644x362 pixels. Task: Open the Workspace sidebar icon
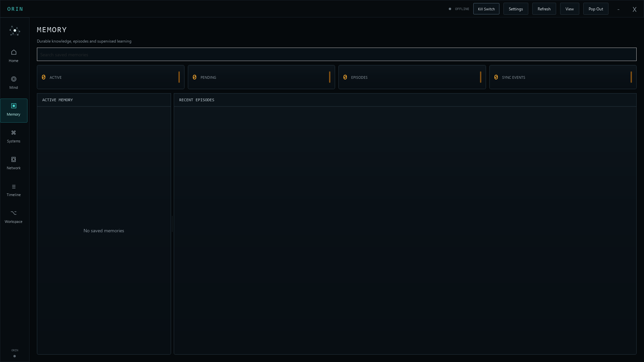click(x=14, y=213)
